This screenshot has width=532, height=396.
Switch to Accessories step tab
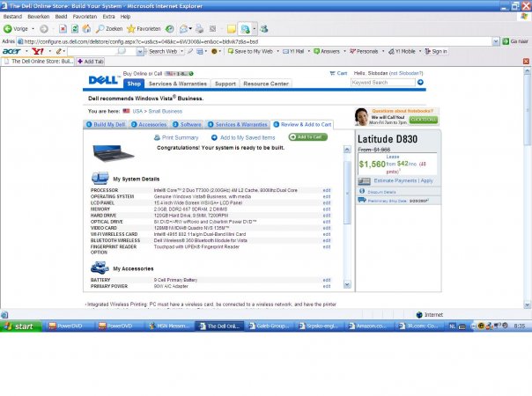pos(149,124)
